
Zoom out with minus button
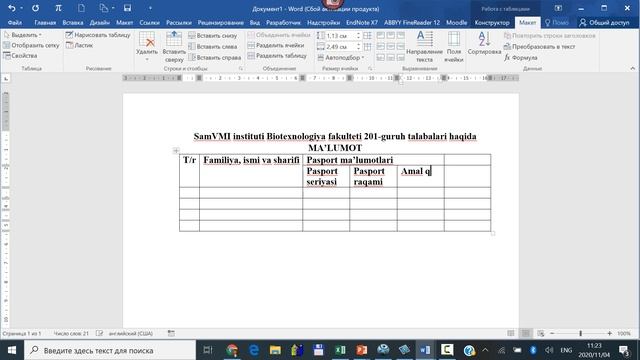(552, 333)
